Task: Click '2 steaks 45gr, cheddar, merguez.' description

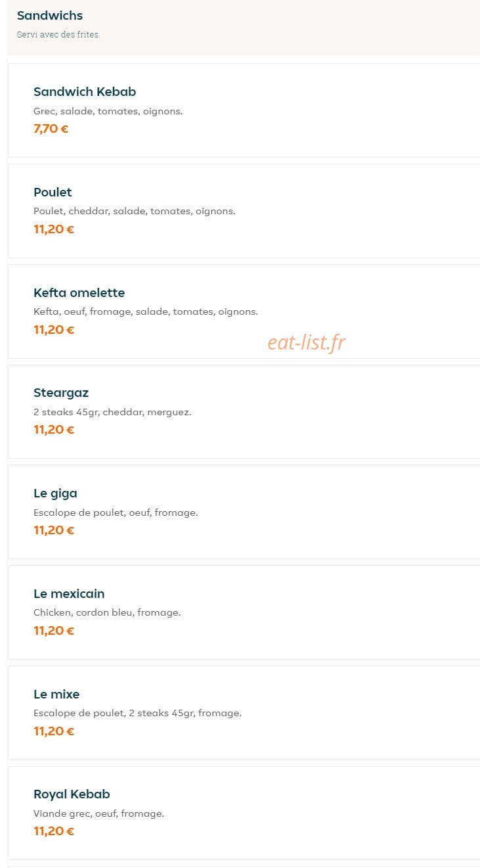Action: pyautogui.click(x=112, y=412)
